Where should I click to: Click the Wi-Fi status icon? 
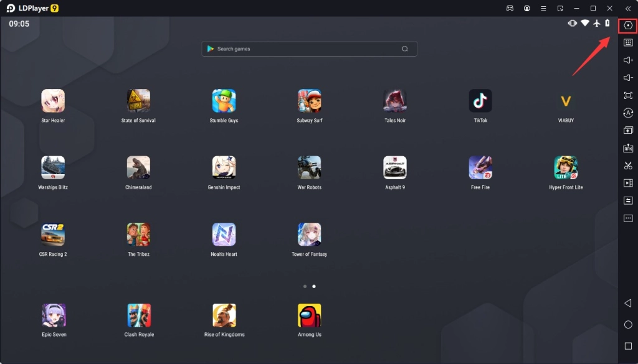(584, 23)
